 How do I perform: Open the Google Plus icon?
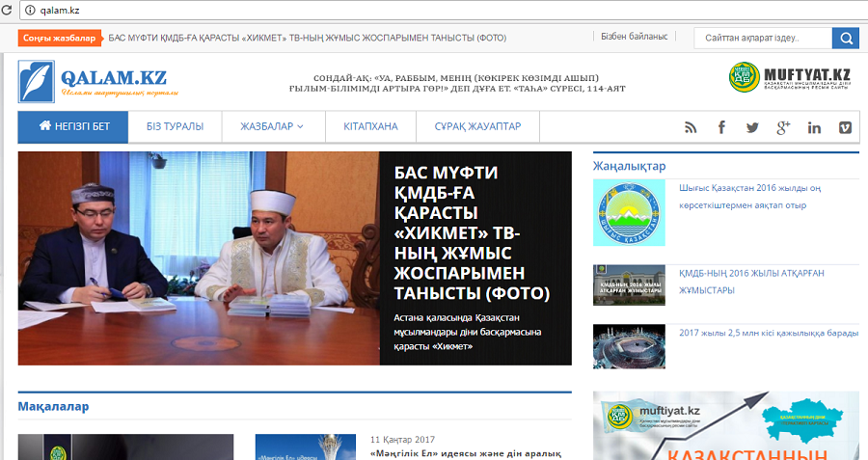coord(783,127)
